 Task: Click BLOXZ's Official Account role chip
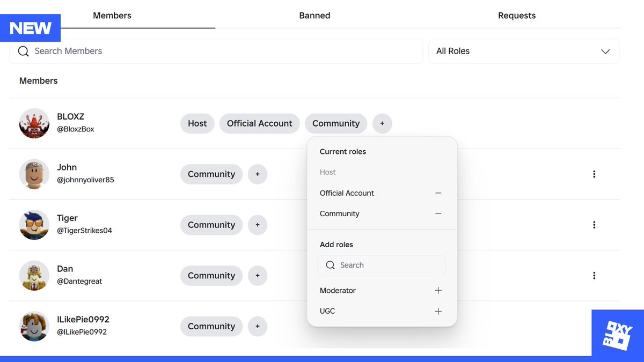[260, 123]
